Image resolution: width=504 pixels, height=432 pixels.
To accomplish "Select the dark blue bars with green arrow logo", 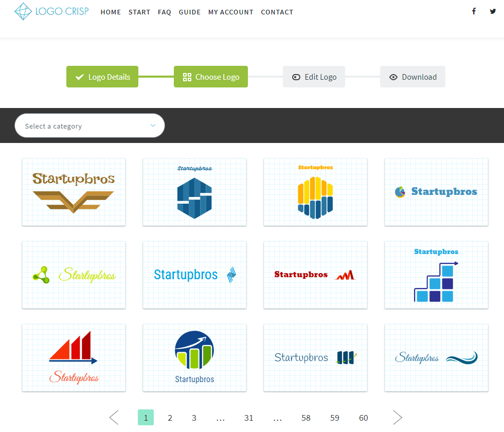I will click(x=315, y=358).
